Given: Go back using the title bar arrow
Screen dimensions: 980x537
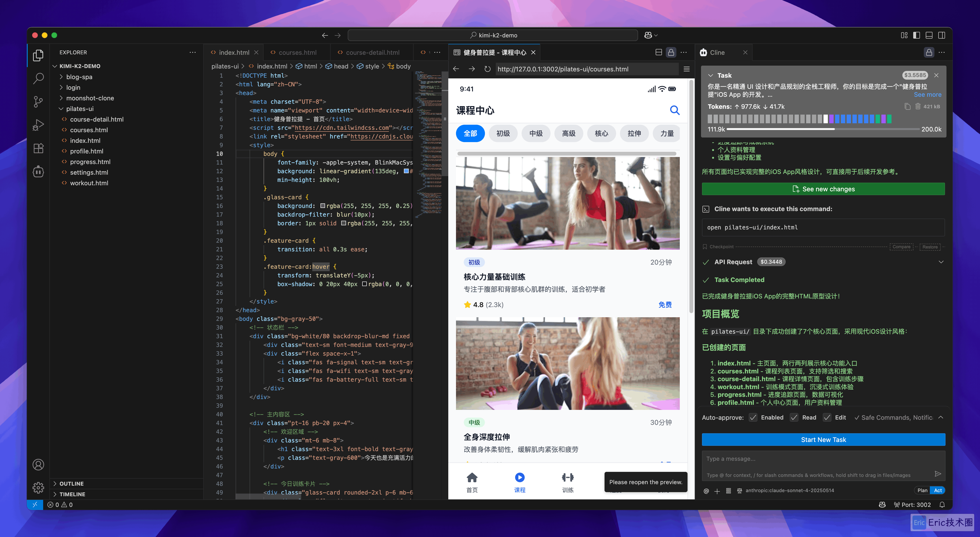Looking at the screenshot, I should click(325, 35).
